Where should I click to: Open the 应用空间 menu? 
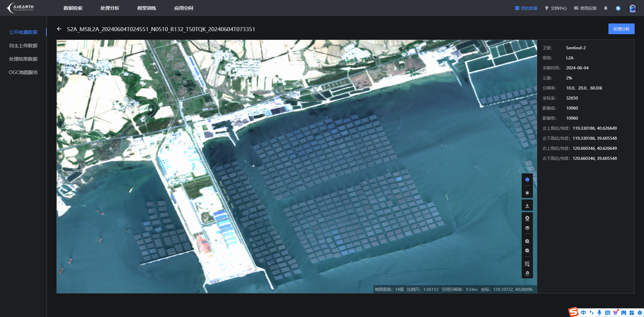[183, 8]
